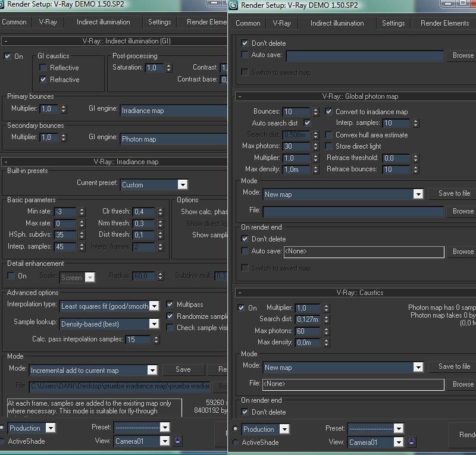The image size is (476, 455).
Task: Open primary GI engine Irradiance map dropdown
Action: tap(174, 111)
